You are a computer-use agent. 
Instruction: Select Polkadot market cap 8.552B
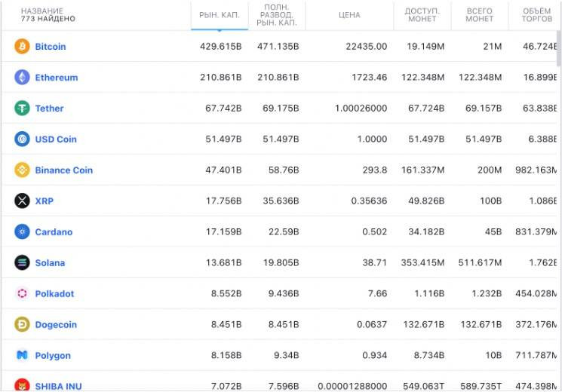click(x=226, y=294)
